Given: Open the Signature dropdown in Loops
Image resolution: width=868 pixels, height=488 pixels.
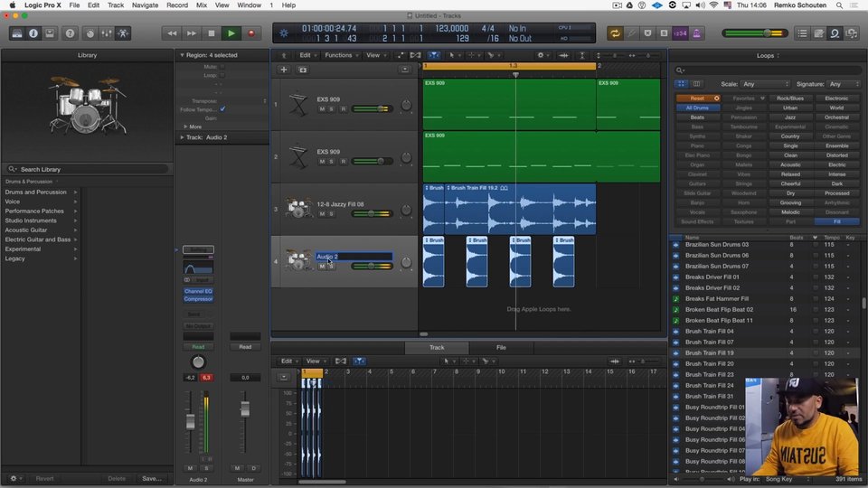Looking at the screenshot, I should pos(843,84).
